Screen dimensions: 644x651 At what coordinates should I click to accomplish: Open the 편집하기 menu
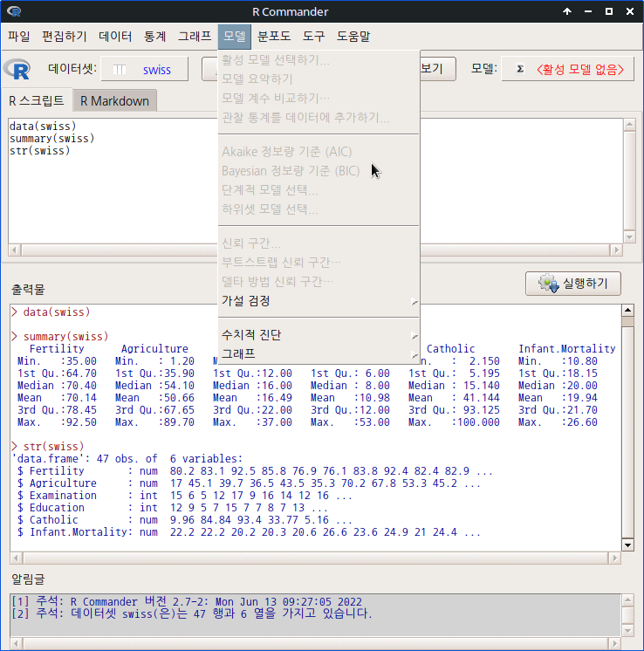coord(65,37)
